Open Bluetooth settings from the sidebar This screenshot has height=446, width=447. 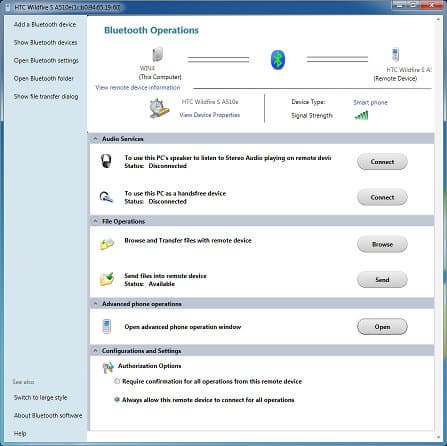(46, 61)
